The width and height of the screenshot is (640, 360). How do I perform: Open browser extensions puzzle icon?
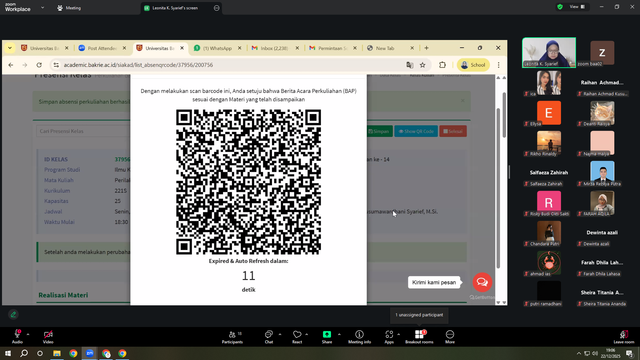(442, 65)
